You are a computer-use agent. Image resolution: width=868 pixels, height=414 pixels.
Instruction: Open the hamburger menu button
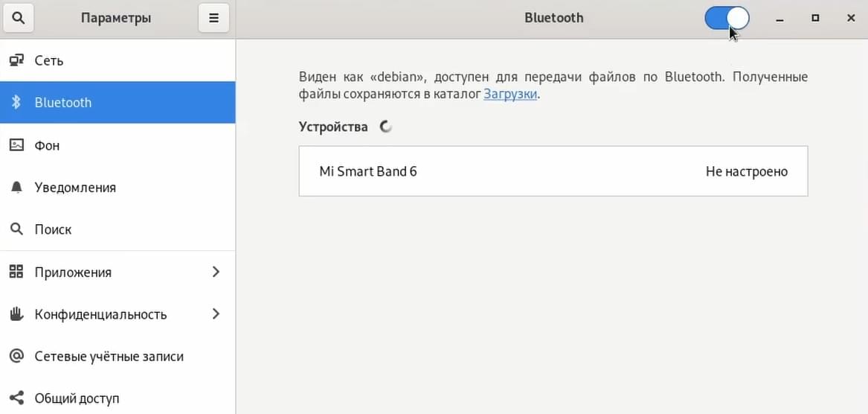tap(213, 18)
